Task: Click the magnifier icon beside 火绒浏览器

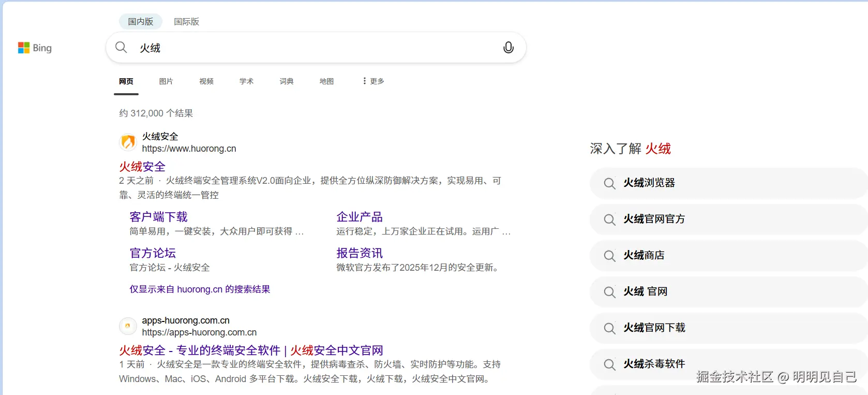Action: coord(610,183)
